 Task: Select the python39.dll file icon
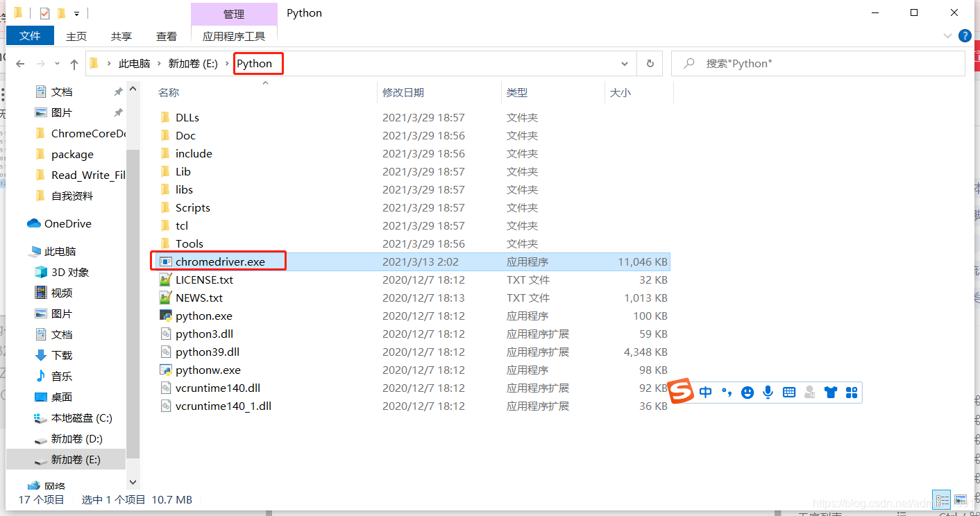[x=165, y=352]
